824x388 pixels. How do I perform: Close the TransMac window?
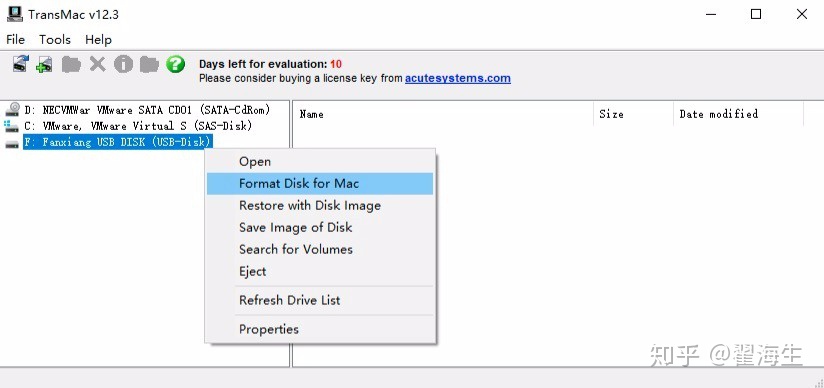[801, 14]
